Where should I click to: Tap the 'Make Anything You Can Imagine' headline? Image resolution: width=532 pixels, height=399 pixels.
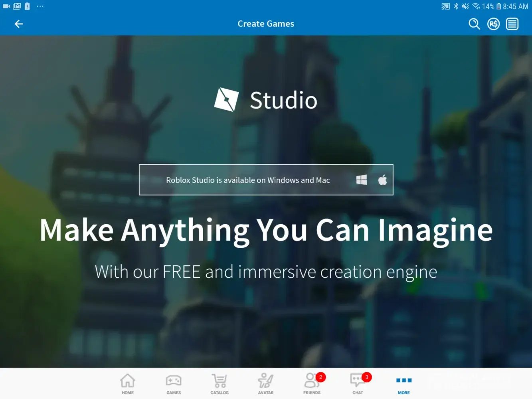coord(266,230)
